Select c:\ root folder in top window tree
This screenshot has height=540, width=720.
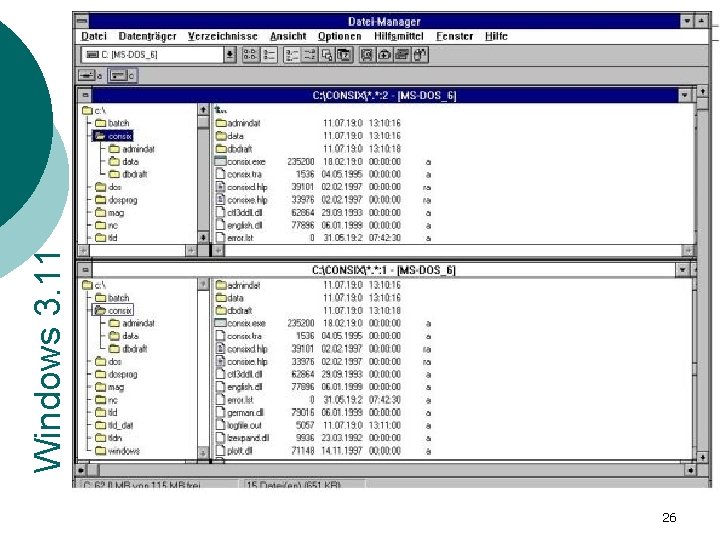(x=94, y=110)
